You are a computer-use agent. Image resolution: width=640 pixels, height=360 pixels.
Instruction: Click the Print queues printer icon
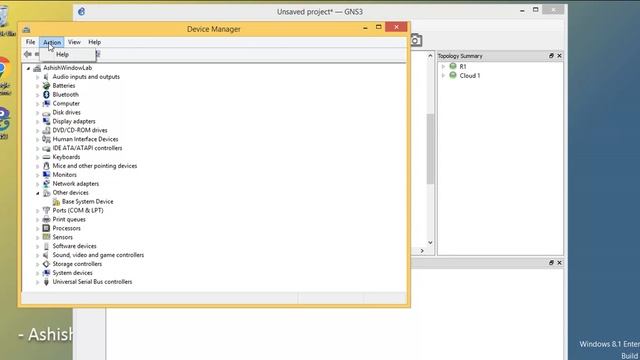coord(46,220)
